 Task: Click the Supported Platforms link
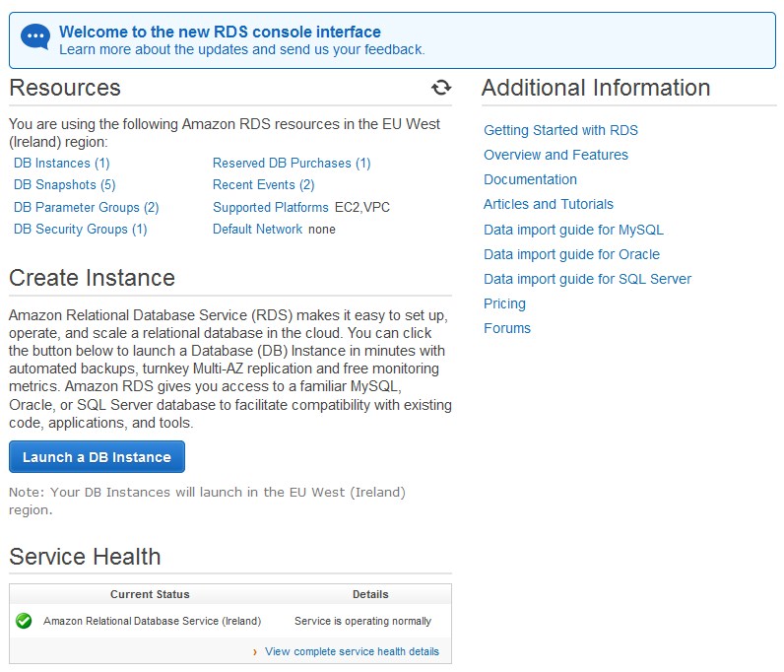(x=271, y=207)
